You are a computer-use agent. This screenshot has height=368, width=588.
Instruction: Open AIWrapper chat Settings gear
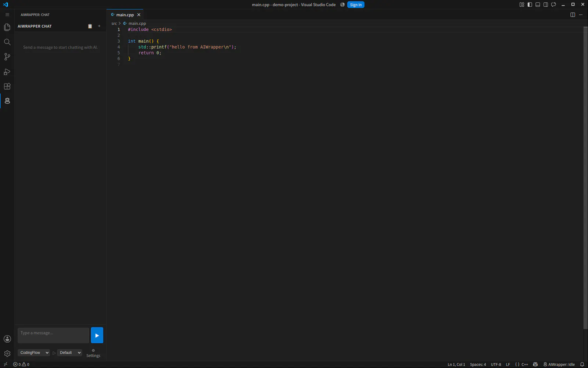click(x=93, y=353)
